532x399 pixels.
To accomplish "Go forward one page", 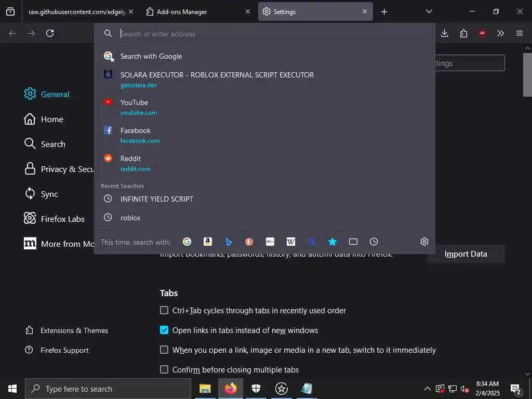I will point(31,33).
